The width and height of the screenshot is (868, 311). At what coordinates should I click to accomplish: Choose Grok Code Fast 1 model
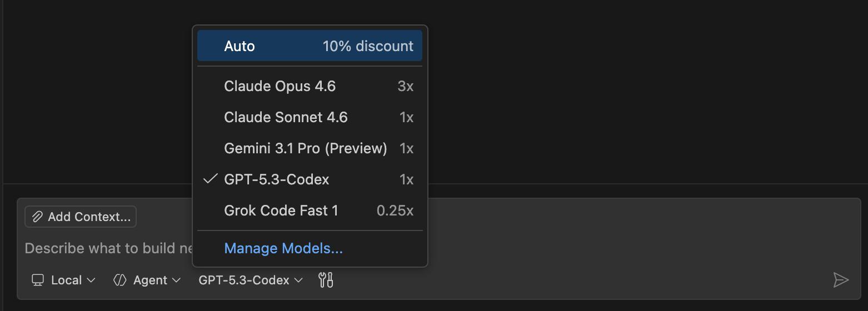pos(310,210)
